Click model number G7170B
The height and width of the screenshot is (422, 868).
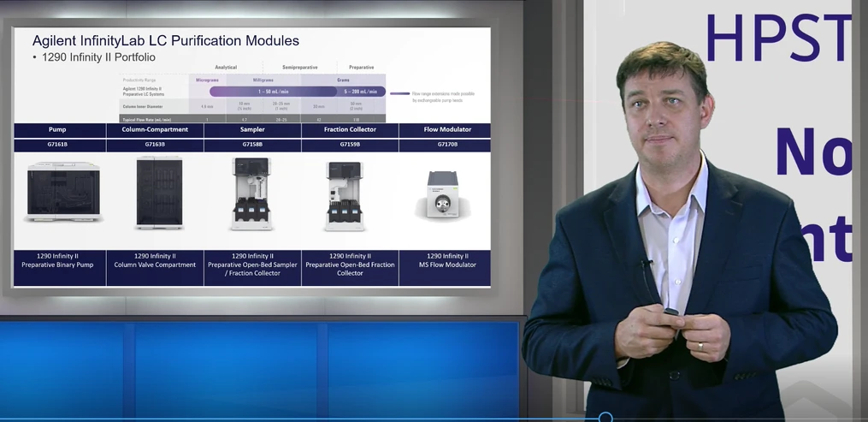click(x=447, y=146)
